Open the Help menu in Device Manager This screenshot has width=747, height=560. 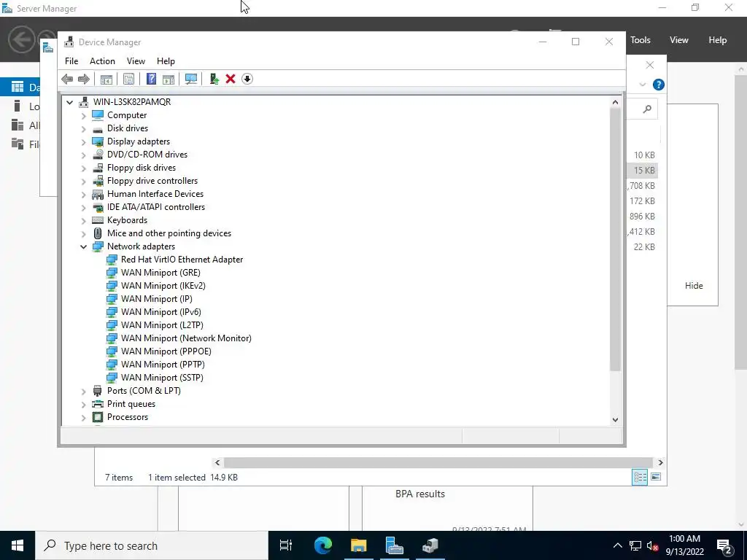coord(166,61)
